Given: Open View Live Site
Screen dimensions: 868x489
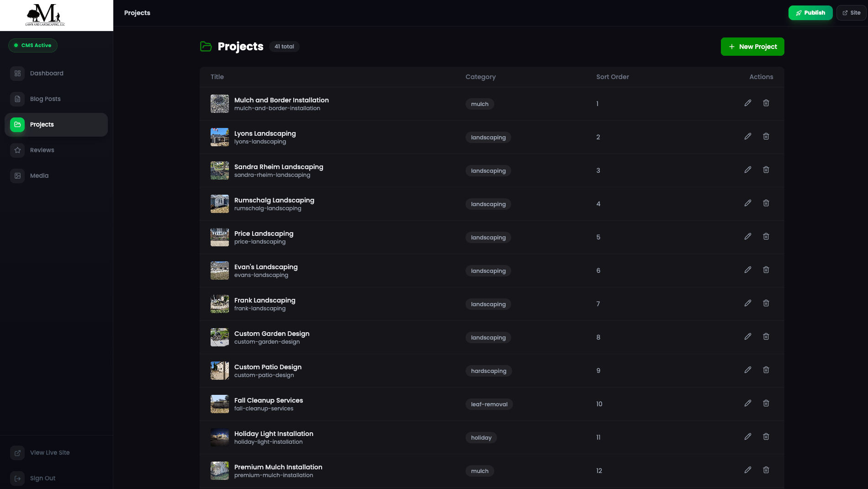Looking at the screenshot, I should click(x=49, y=452).
